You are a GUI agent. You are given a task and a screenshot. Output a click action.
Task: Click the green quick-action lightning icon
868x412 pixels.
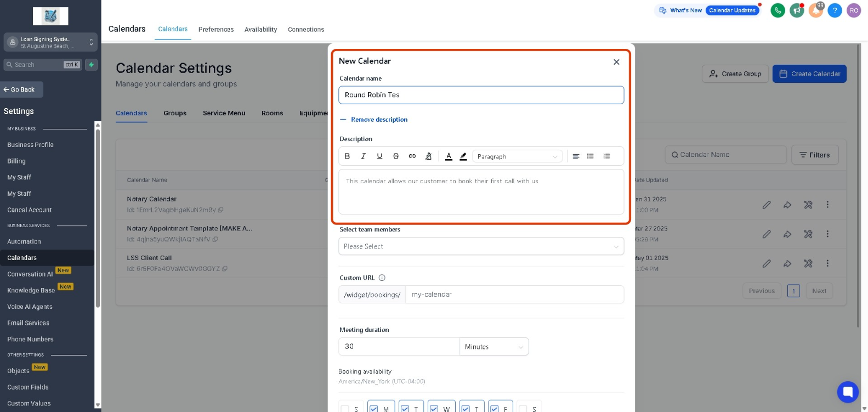(92, 65)
